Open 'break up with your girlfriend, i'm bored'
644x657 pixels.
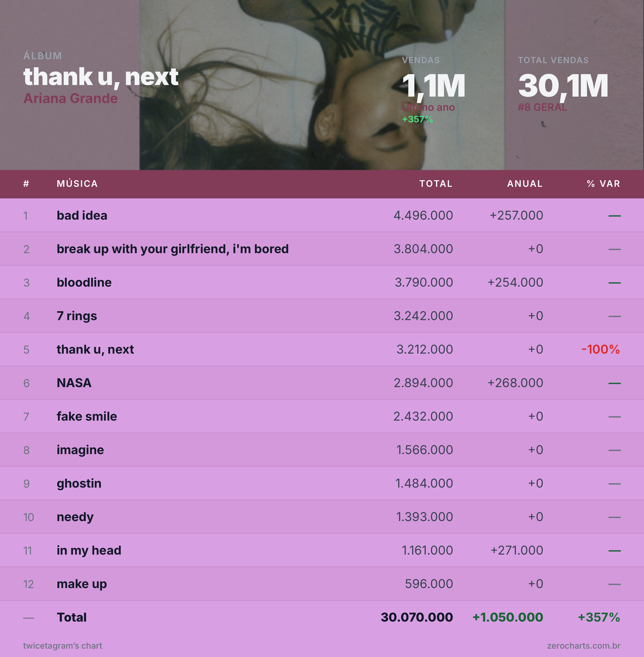173,249
